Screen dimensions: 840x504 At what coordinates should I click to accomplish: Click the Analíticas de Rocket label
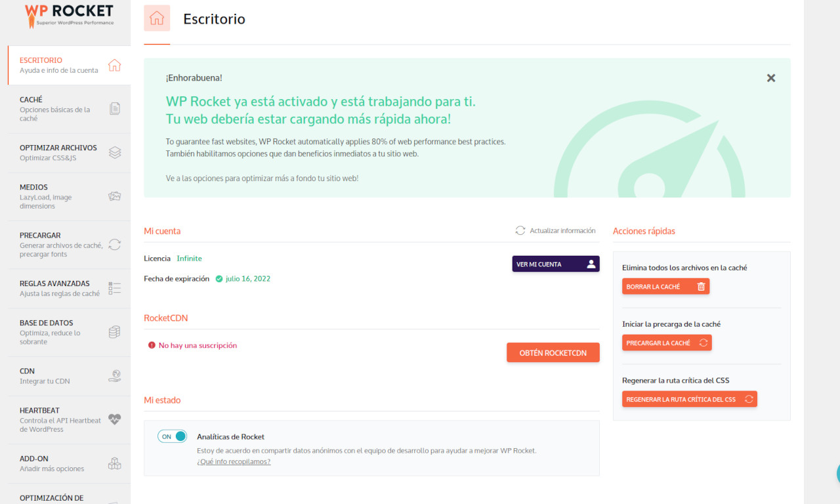(x=230, y=436)
